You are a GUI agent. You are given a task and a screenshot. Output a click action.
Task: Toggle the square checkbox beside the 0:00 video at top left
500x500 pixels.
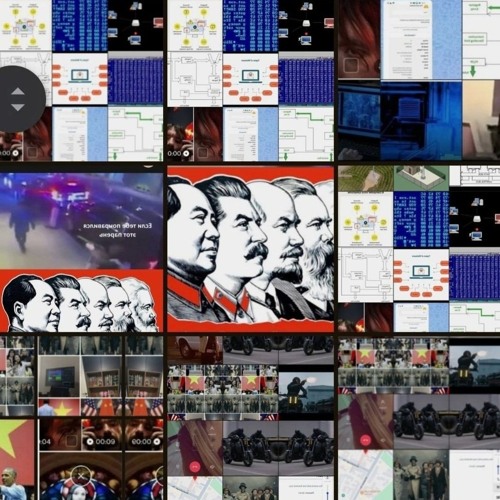pos(32,153)
